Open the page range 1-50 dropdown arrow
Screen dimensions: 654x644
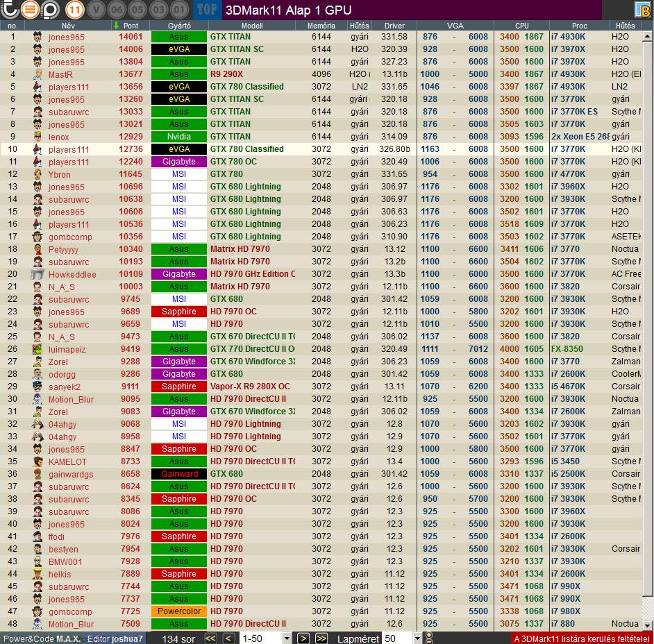(x=287, y=638)
